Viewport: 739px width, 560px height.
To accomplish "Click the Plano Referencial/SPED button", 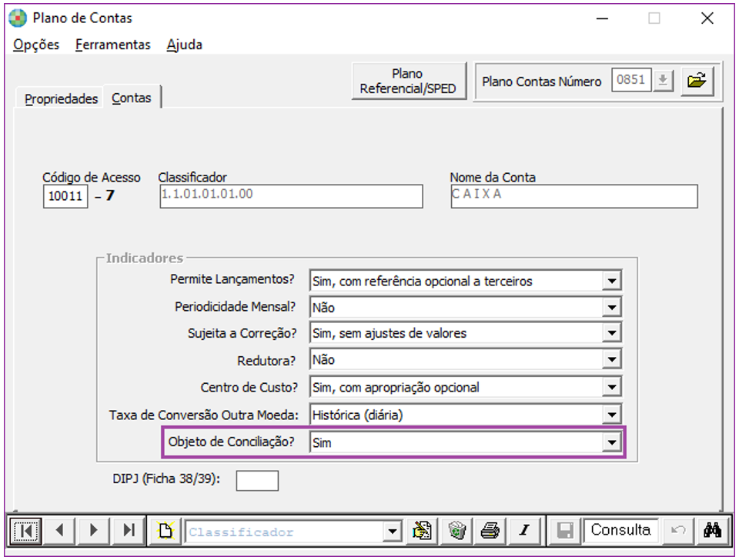I will point(408,81).
